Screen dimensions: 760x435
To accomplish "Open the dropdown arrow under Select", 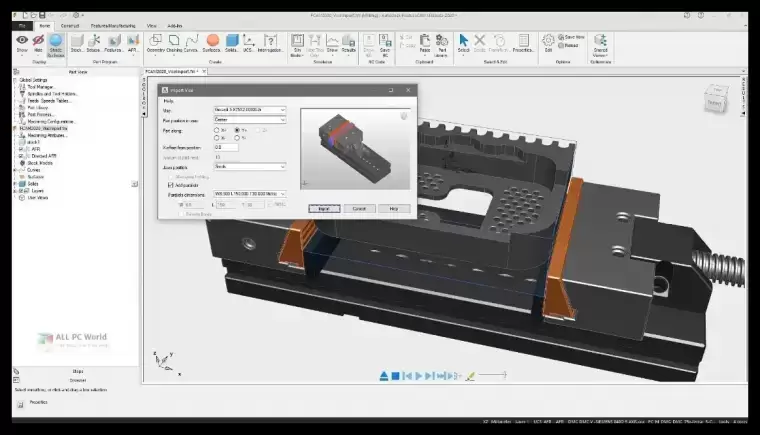I will click(x=463, y=55).
